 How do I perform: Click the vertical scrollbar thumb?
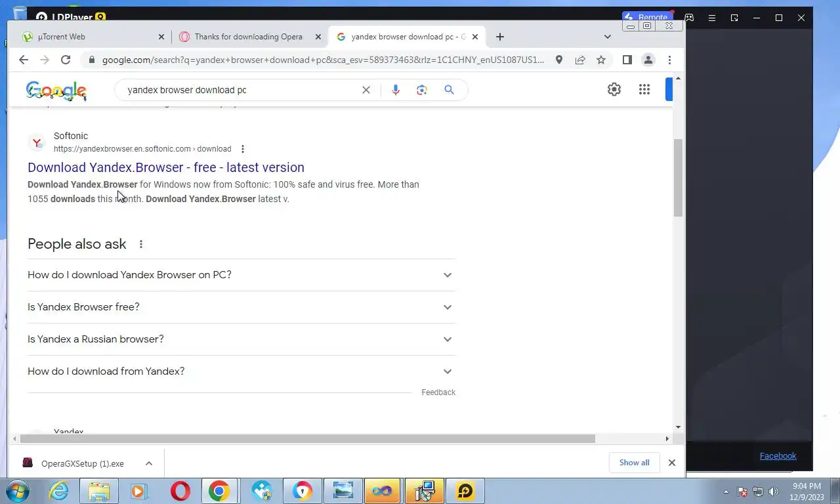678,178
